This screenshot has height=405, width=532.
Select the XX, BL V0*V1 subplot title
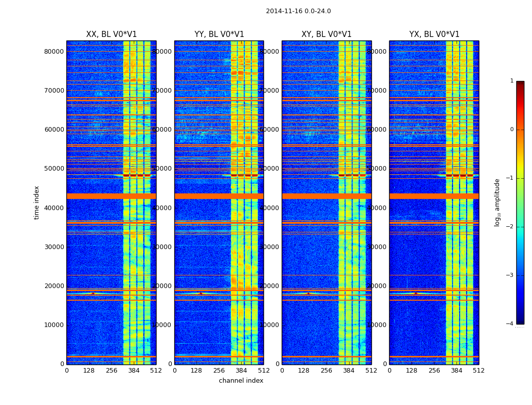coord(111,34)
